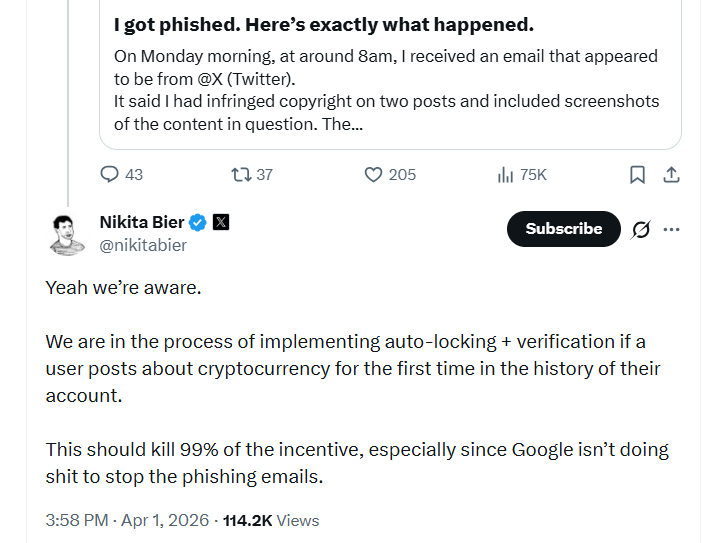
Task: Click the 114.2K Views count
Action: [x=270, y=520]
